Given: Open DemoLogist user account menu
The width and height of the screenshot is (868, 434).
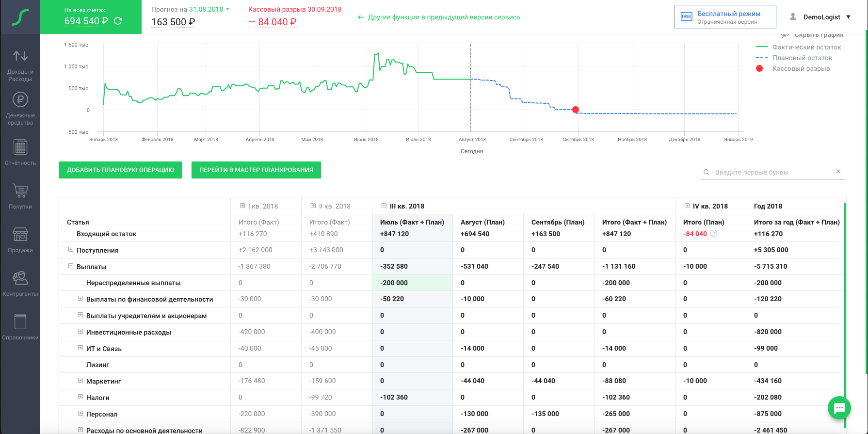Looking at the screenshot, I should pyautogui.click(x=821, y=17).
